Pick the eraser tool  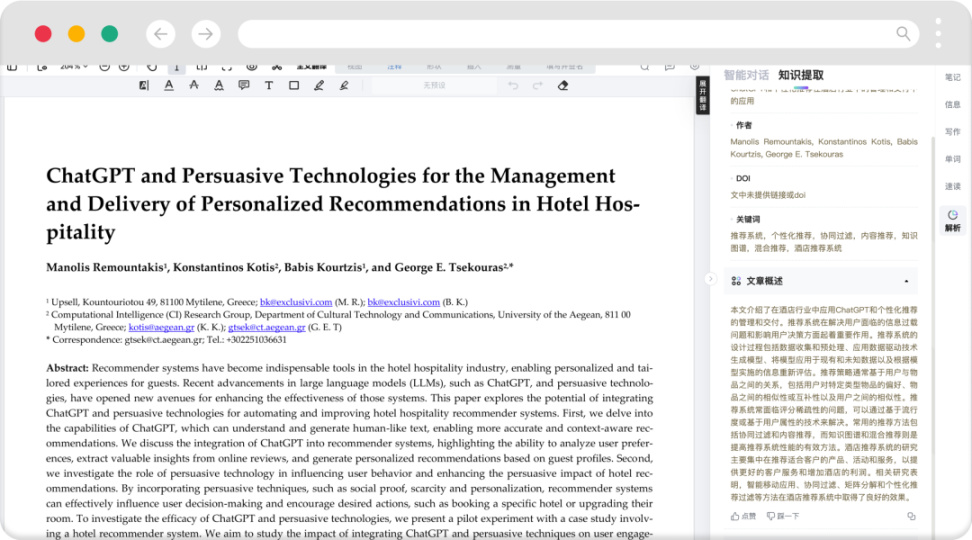click(563, 86)
